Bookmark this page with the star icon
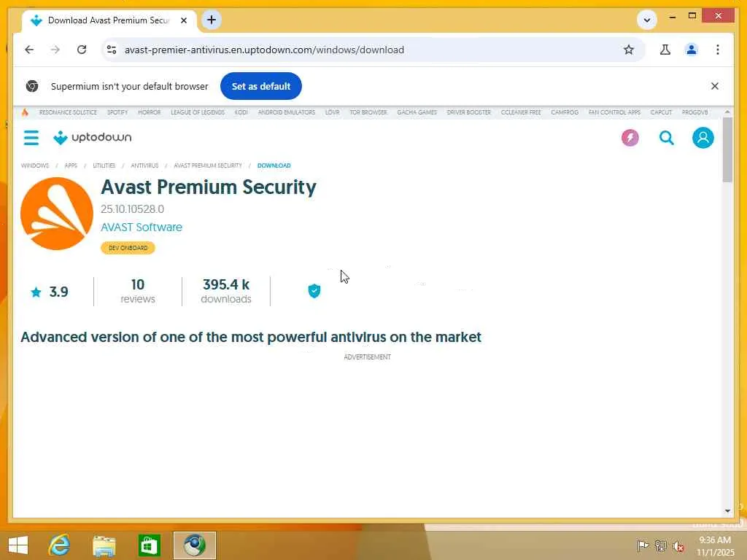 point(629,50)
